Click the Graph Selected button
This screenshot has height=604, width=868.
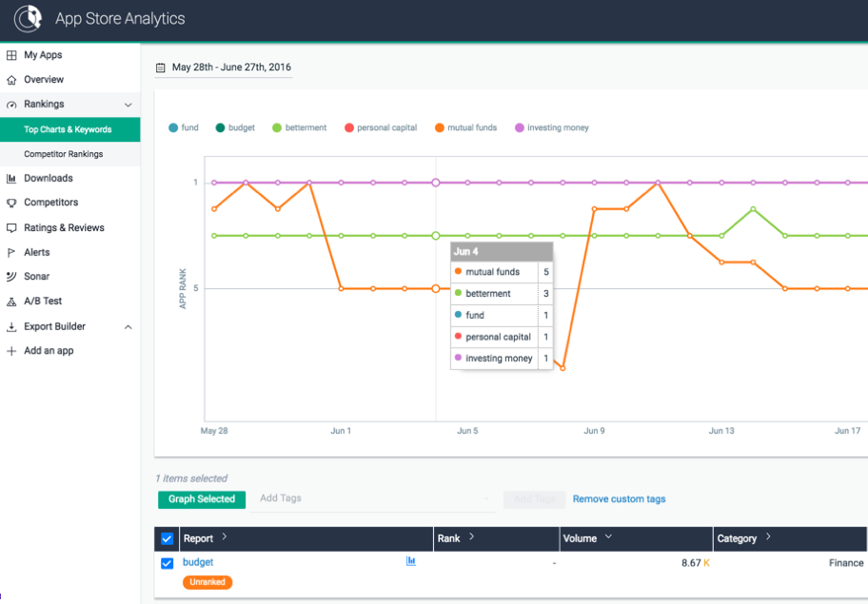coord(202,499)
